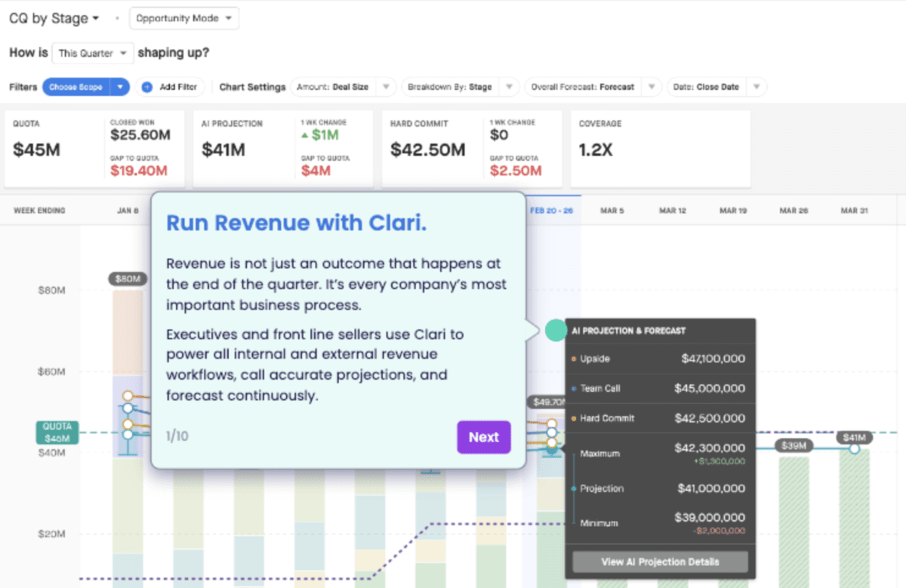Image resolution: width=906 pixels, height=588 pixels.
Task: Open the Overall Forecast: Forecast dropdown
Action: 593,87
